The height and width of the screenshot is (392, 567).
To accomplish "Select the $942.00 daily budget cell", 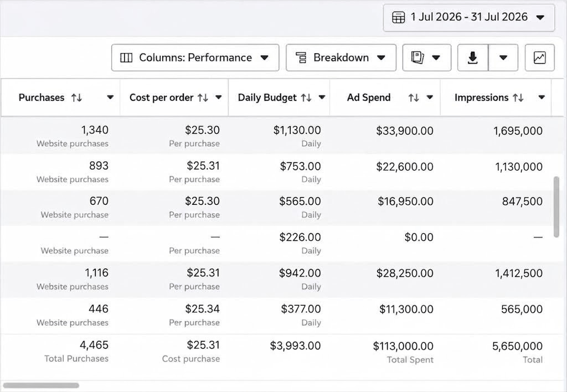I will tap(300, 273).
